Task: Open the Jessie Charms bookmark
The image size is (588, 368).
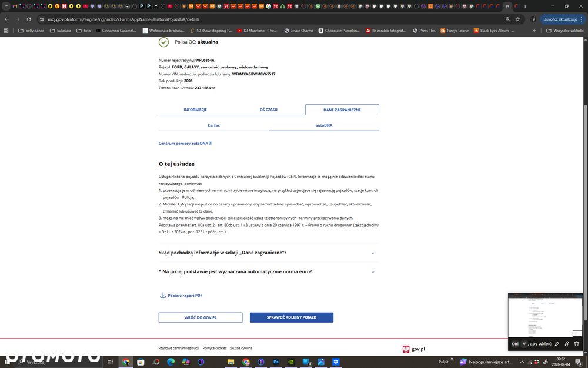Action: coord(299,31)
